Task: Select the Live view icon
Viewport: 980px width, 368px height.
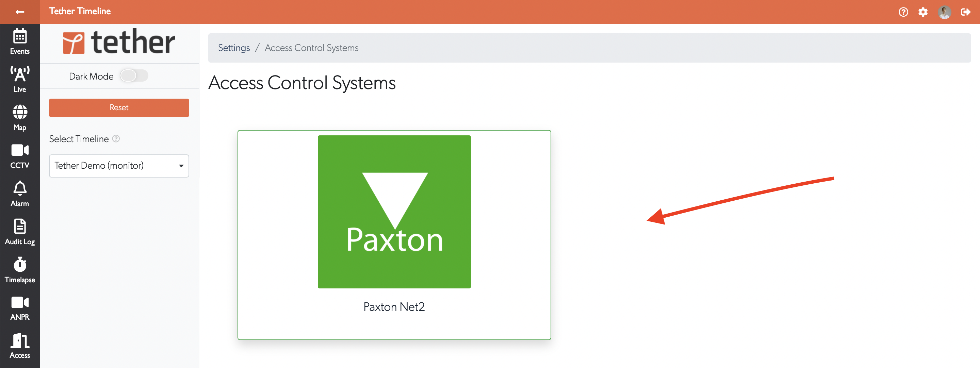Action: 19,78
